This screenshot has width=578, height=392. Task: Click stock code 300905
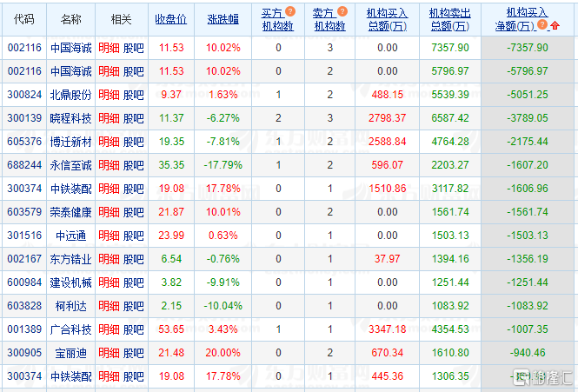click(x=24, y=353)
